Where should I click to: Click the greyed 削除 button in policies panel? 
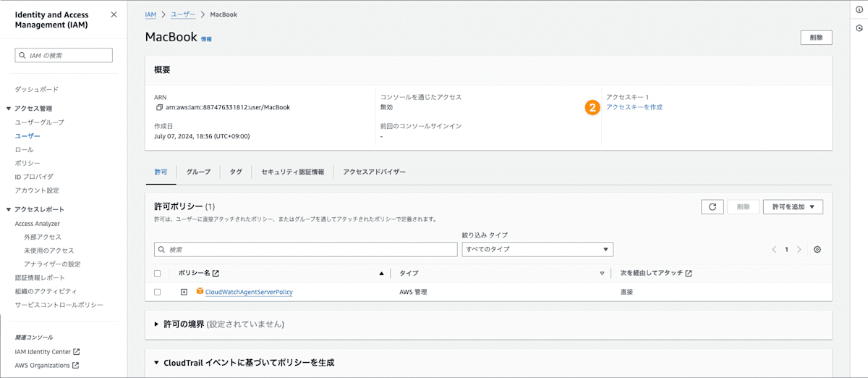click(x=743, y=207)
